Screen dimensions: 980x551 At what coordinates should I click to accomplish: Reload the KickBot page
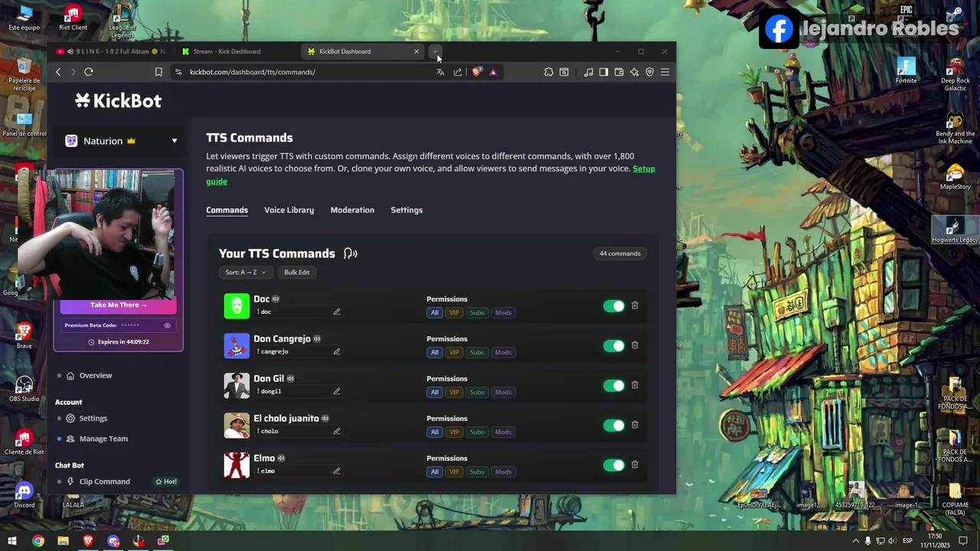coord(89,72)
